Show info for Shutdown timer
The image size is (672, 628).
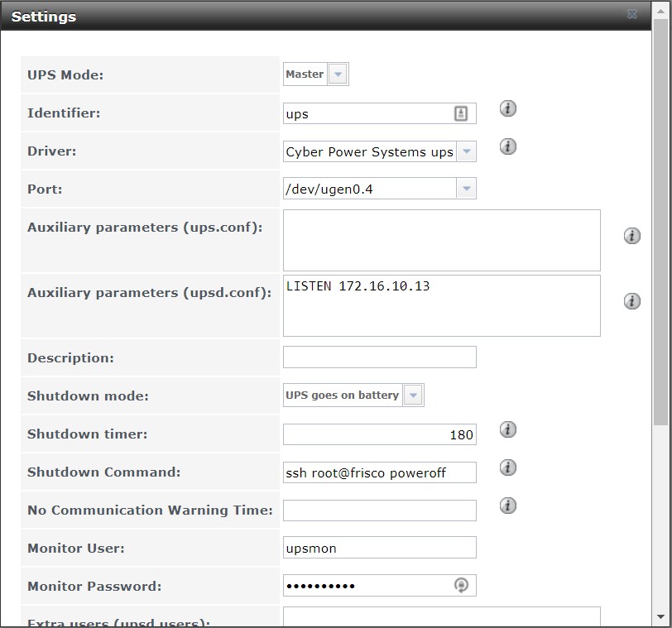(x=508, y=429)
